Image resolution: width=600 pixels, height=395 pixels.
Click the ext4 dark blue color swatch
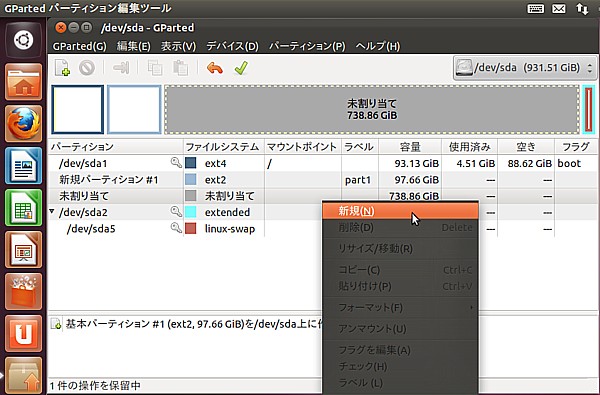pos(191,163)
